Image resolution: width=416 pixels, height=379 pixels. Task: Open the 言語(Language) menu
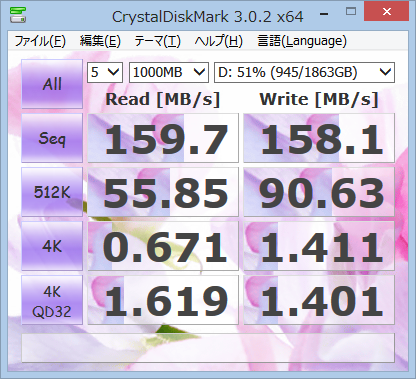coord(302,41)
